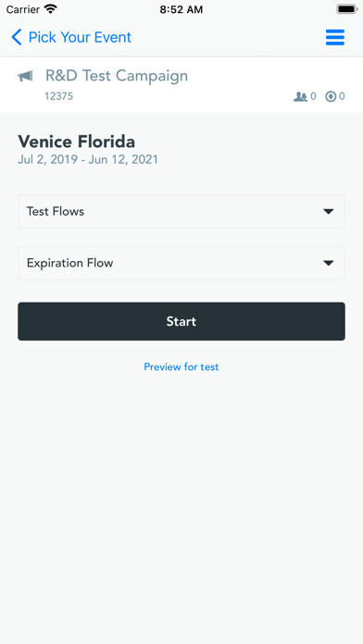Tap the event date range text
This screenshot has width=363, height=644.
pos(88,160)
